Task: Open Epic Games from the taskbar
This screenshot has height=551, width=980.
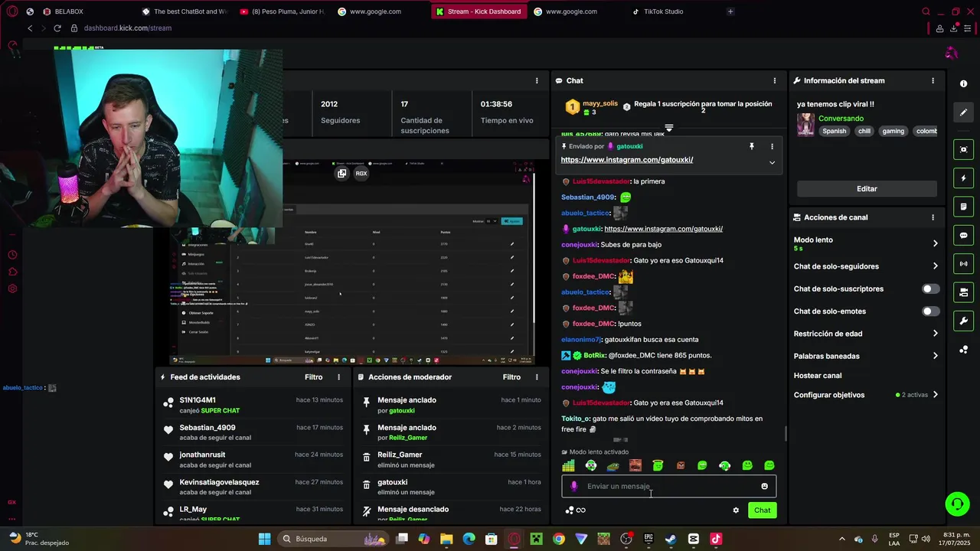Action: [x=648, y=539]
